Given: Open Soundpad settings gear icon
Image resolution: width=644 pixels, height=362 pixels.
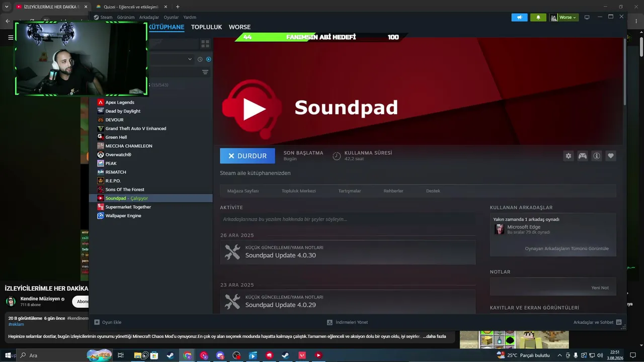Looking at the screenshot, I should (x=569, y=156).
